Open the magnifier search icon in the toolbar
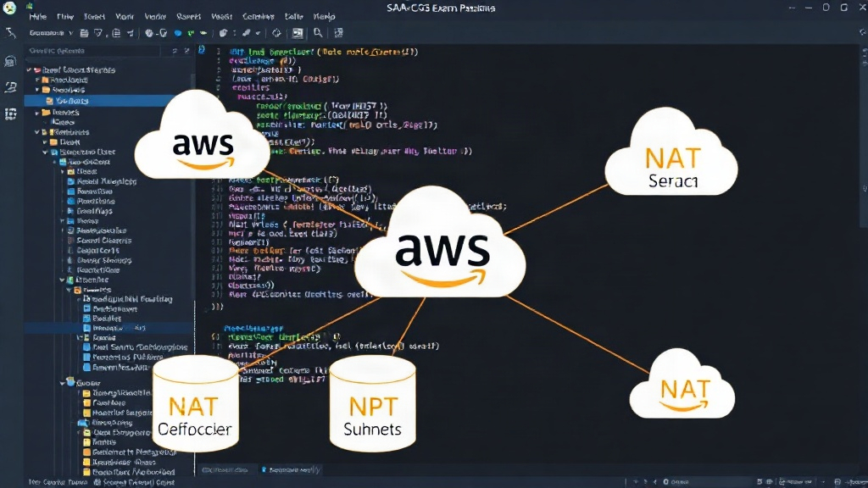This screenshot has height=488, width=868. coord(318,33)
